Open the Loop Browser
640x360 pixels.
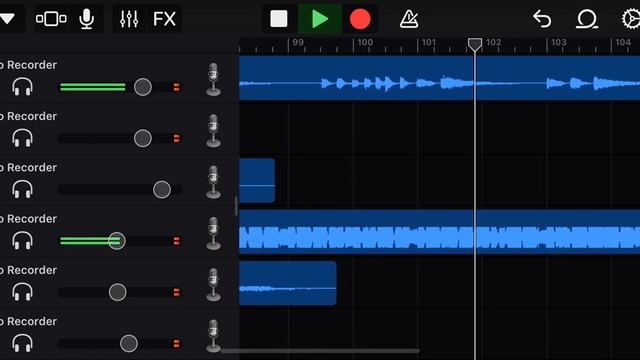click(587, 19)
